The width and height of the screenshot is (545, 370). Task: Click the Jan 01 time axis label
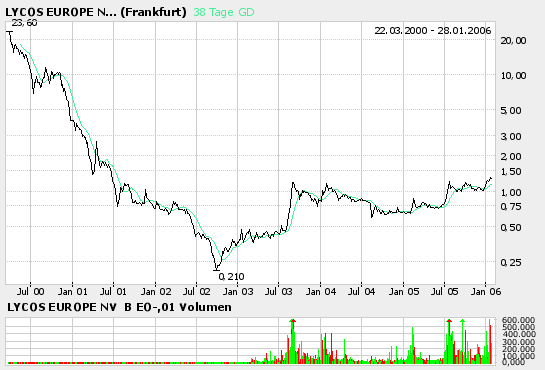tap(73, 291)
